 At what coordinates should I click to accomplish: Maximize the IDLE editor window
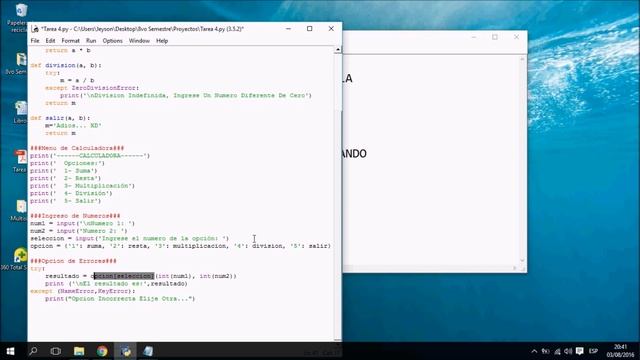click(309, 29)
